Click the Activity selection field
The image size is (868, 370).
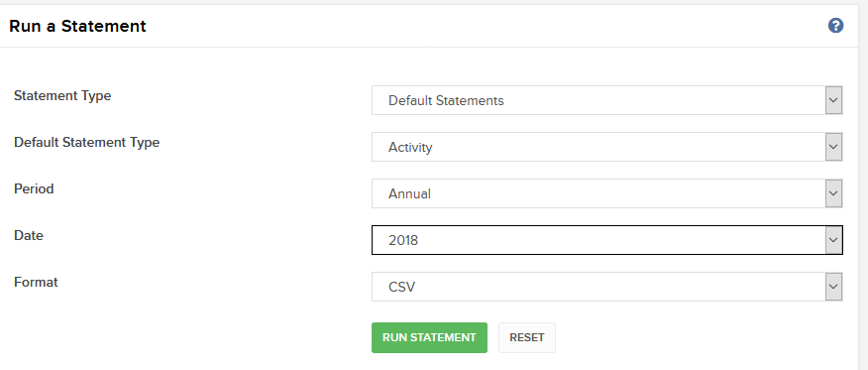(x=606, y=147)
